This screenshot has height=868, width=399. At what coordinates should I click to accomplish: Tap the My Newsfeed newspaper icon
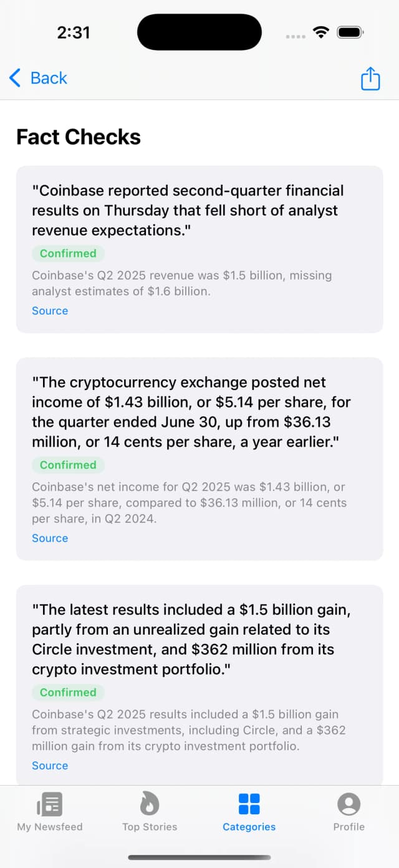[x=50, y=804]
